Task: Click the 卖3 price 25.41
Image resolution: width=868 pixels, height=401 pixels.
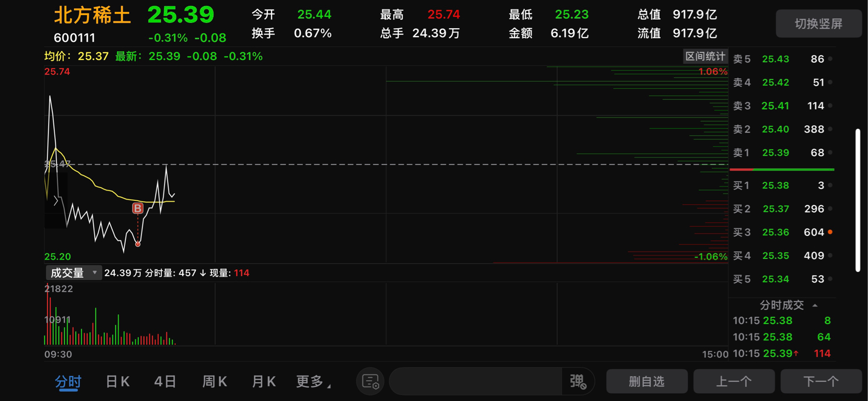Action: [x=776, y=105]
